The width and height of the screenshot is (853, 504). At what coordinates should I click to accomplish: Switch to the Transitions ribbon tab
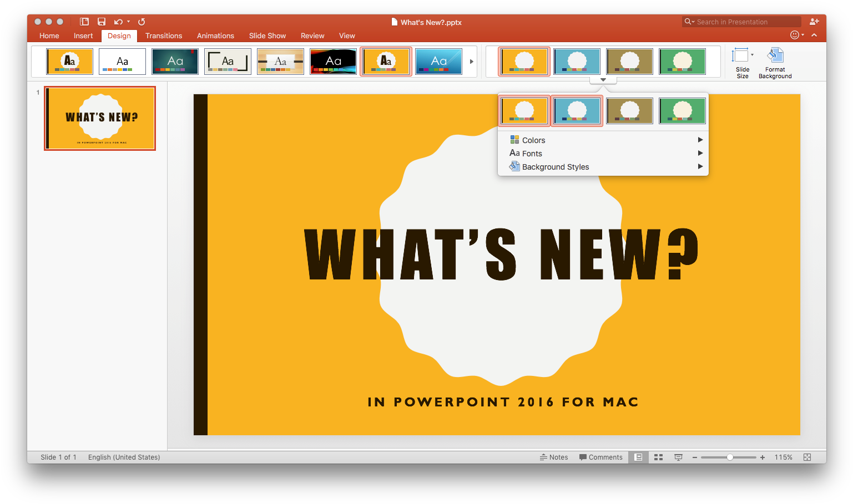tap(164, 35)
